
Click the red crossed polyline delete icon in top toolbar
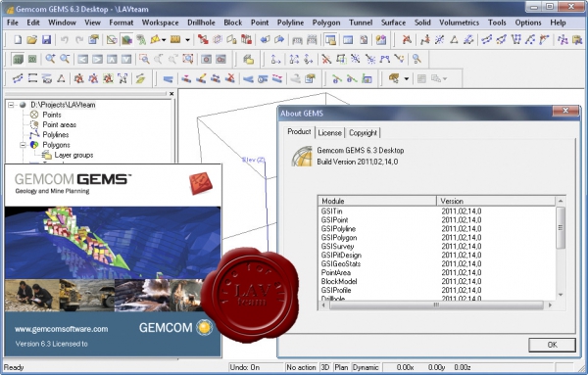point(407,39)
